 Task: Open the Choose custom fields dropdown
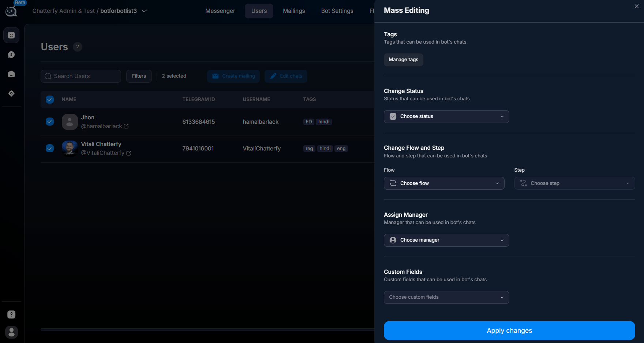pyautogui.click(x=446, y=297)
